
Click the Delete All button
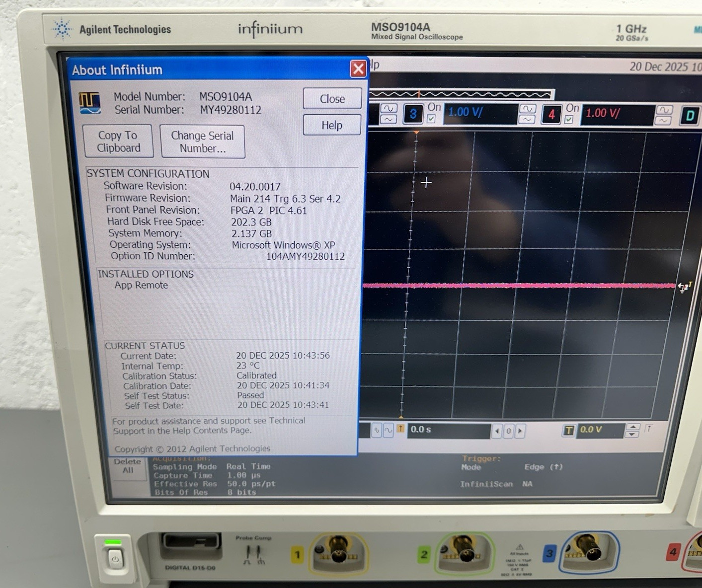click(x=128, y=466)
